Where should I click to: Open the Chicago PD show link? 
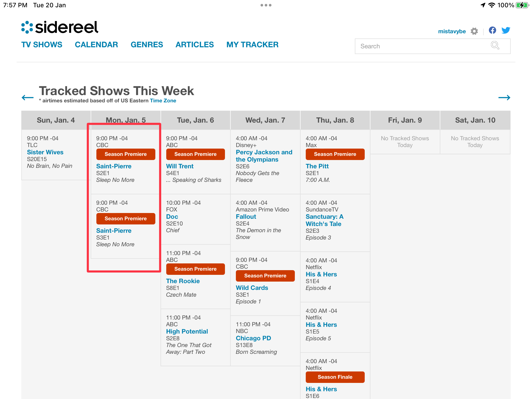tap(253, 338)
